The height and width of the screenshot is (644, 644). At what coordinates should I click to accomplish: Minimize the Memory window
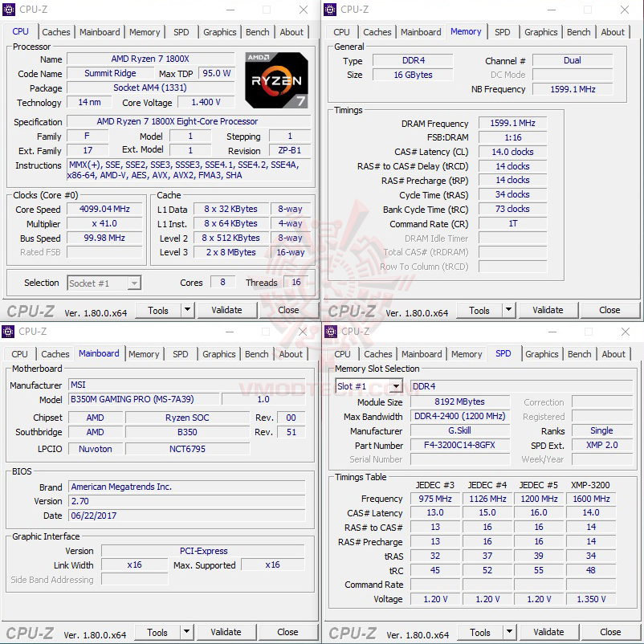click(552, 10)
